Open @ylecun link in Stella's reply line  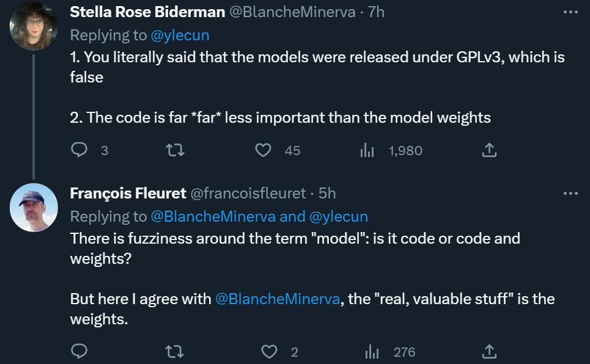pyautogui.click(x=180, y=35)
